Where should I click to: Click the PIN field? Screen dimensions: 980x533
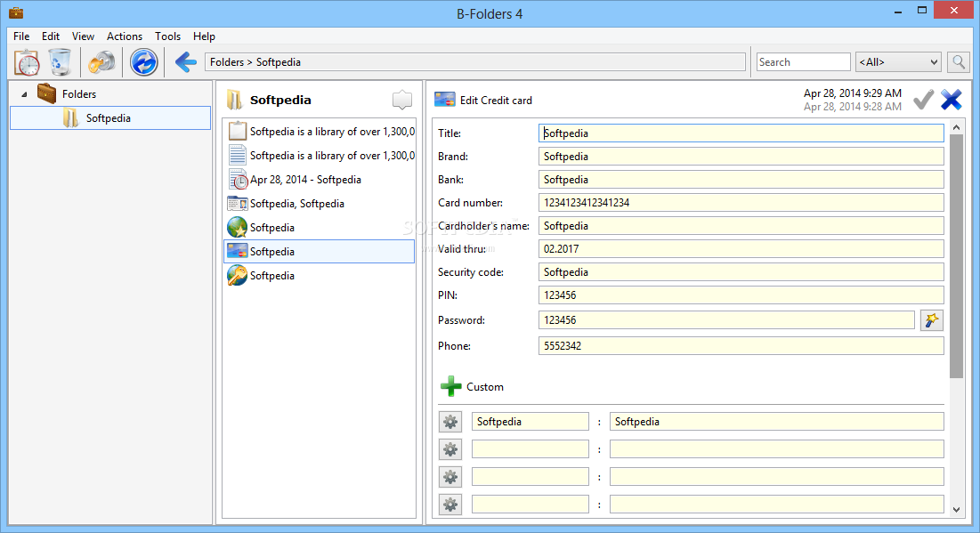(x=741, y=295)
